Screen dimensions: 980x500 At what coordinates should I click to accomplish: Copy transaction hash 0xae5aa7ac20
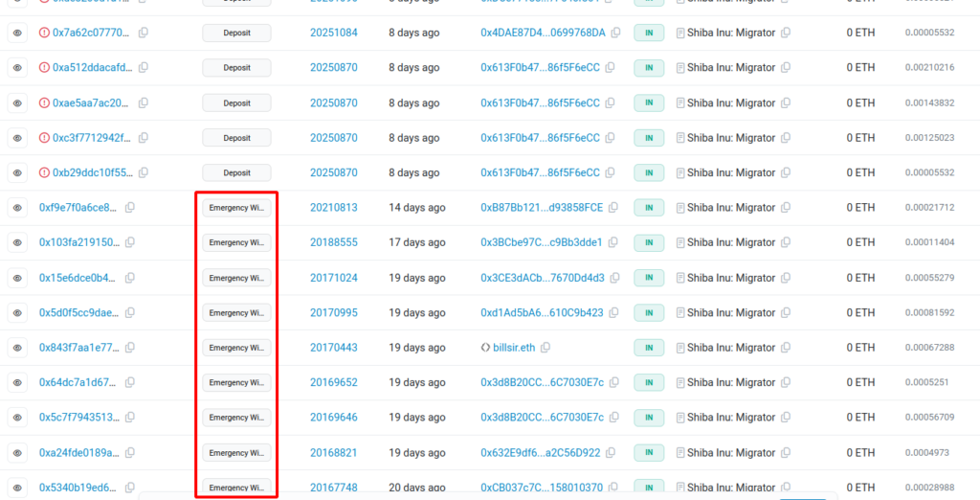(144, 102)
